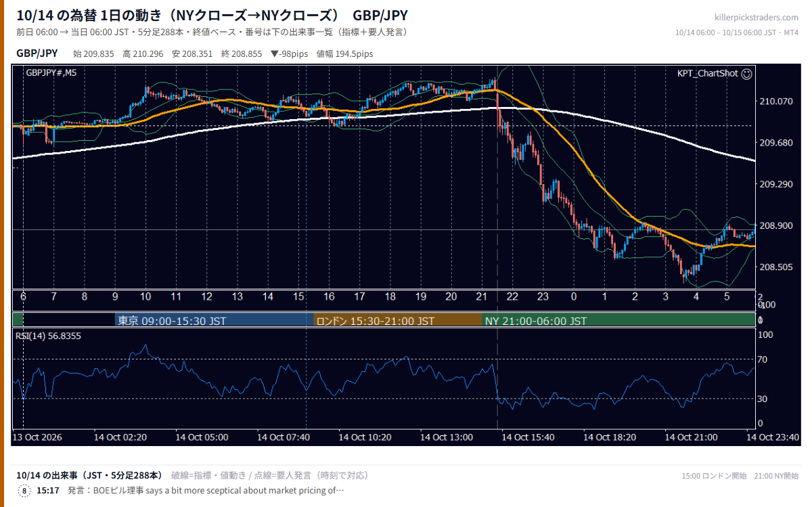Click the low price 安 208.351
Viewport: 812px width, 507px height.
[192, 53]
